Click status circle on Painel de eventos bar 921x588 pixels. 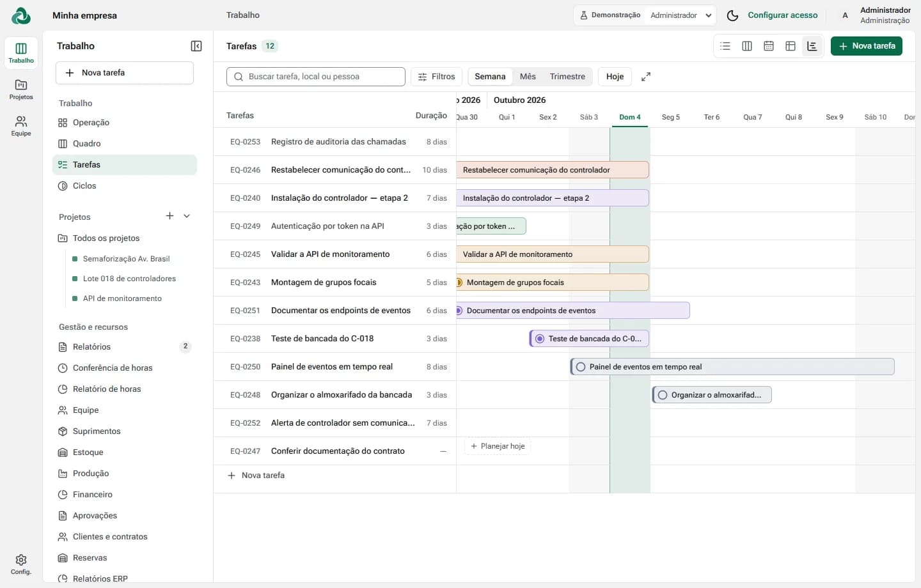point(581,367)
